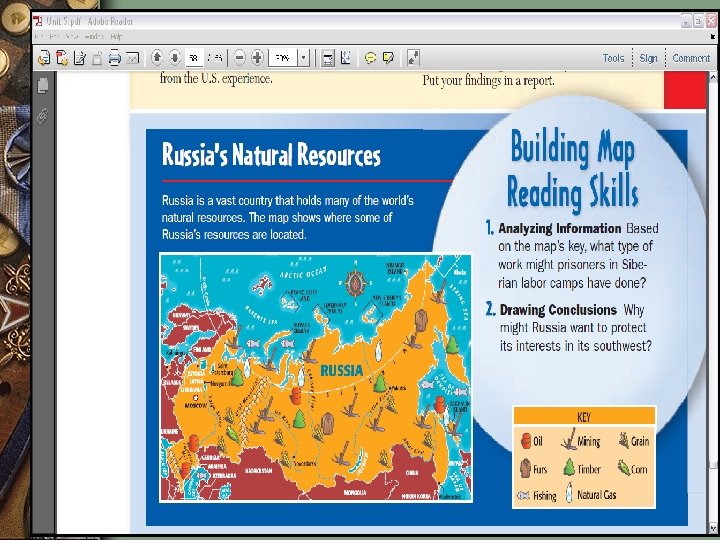Open the Sign pane

[649, 58]
